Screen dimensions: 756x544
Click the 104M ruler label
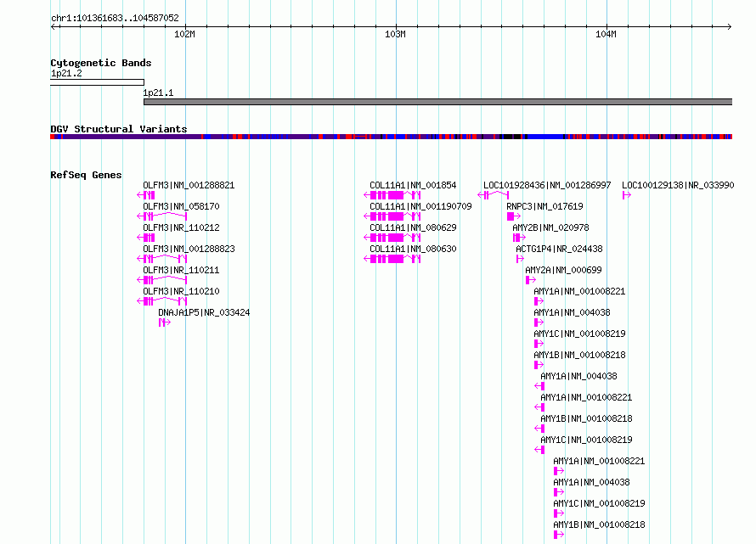click(606, 34)
